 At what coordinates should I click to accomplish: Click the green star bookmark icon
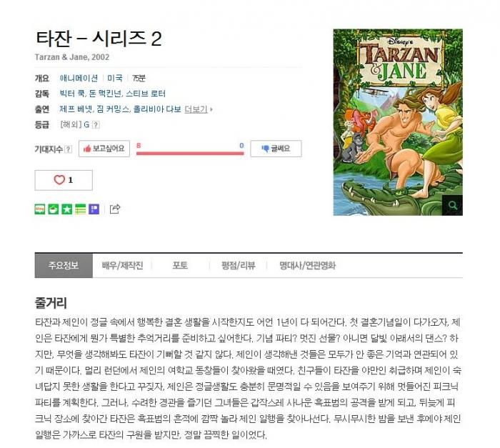tap(67, 209)
